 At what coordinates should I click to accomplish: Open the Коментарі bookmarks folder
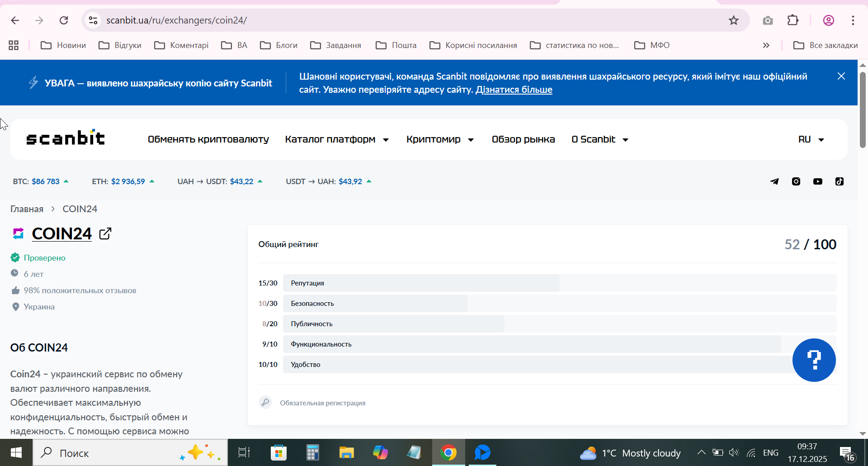[x=181, y=45]
